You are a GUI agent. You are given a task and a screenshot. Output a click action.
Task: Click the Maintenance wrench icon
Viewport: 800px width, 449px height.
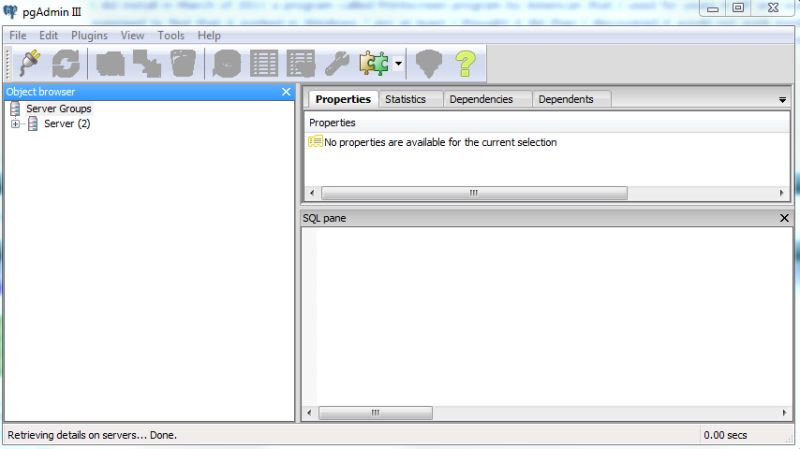[337, 64]
